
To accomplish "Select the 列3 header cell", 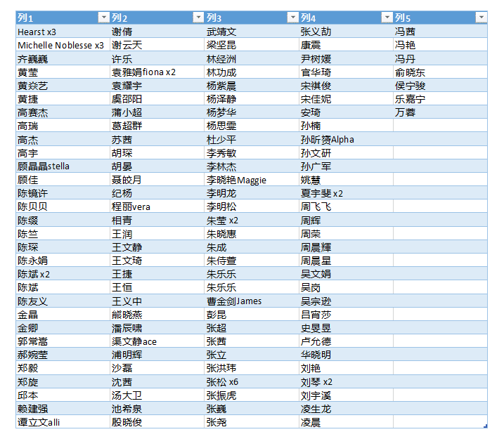I will [245, 18].
